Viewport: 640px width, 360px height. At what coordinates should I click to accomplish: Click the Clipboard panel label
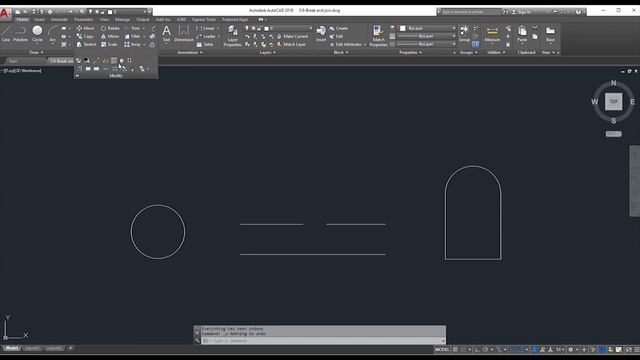pyautogui.click(x=526, y=53)
